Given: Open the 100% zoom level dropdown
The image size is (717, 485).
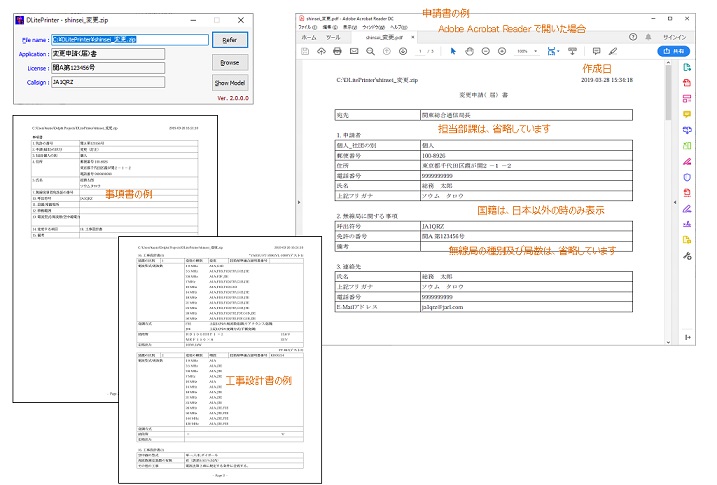Looking at the screenshot, I should coord(527,51).
